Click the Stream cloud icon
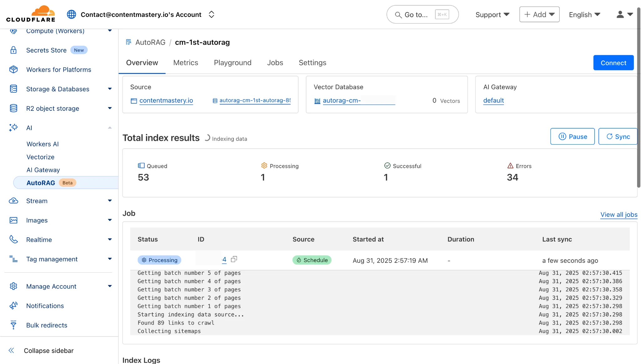Screen dimensions: 641x364 click(x=13, y=201)
